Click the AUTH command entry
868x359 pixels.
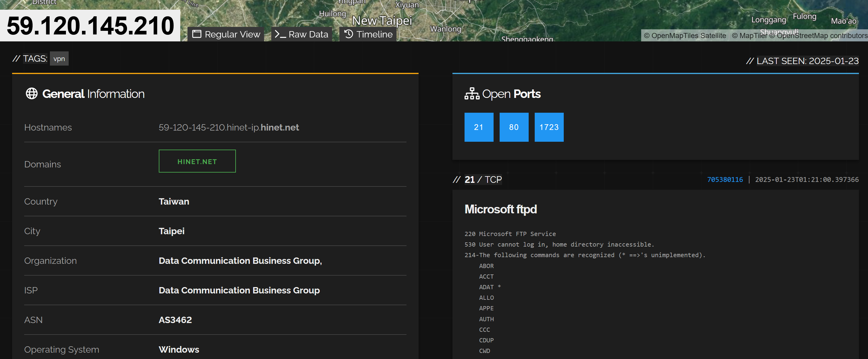[486, 319]
